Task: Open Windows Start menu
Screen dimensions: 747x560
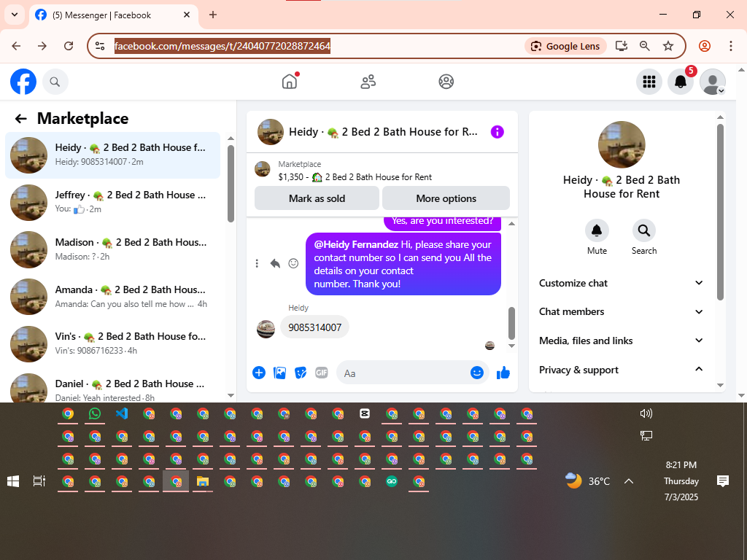Action: click(13, 481)
